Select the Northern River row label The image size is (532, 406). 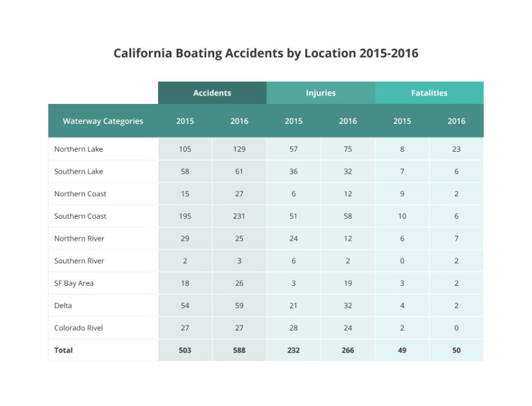(79, 239)
